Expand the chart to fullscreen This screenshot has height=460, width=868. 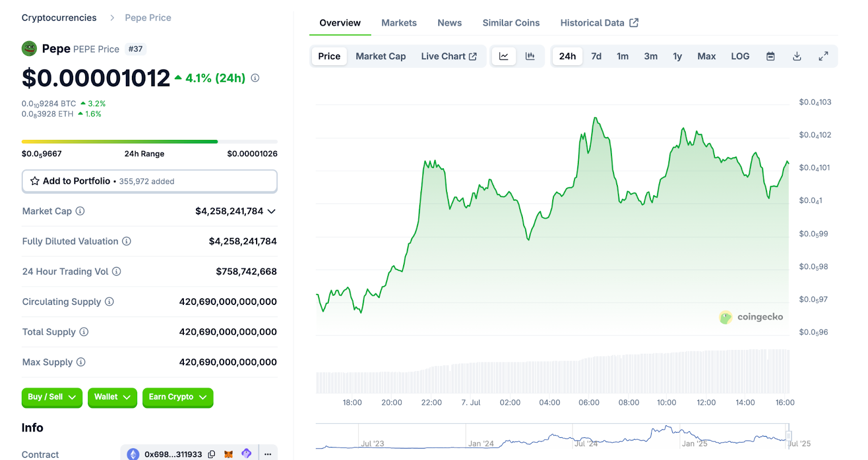point(823,56)
